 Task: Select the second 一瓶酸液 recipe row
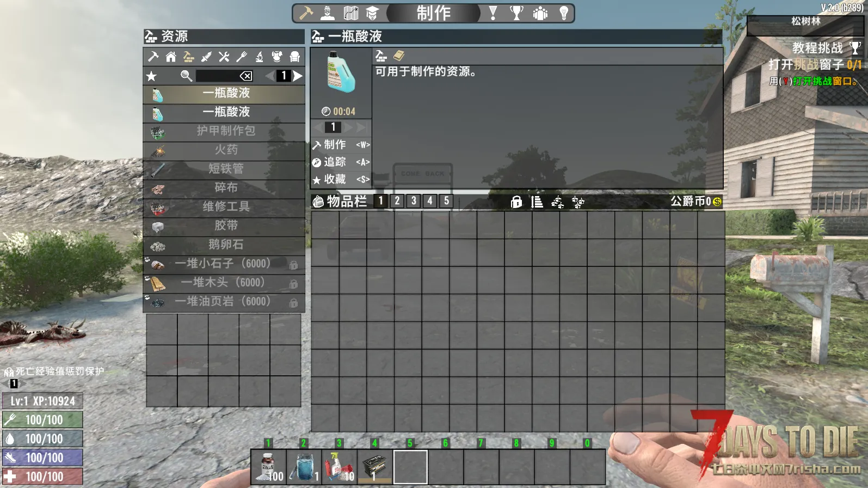pyautogui.click(x=224, y=113)
